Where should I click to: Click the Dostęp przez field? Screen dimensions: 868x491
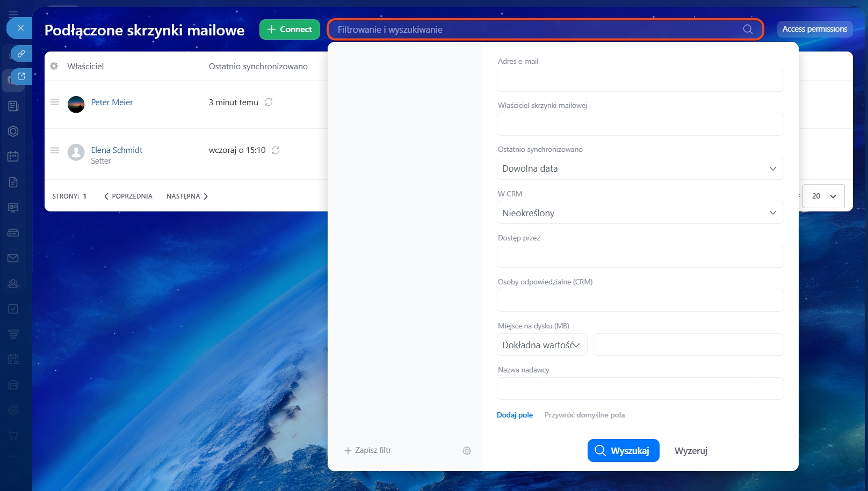pos(640,257)
